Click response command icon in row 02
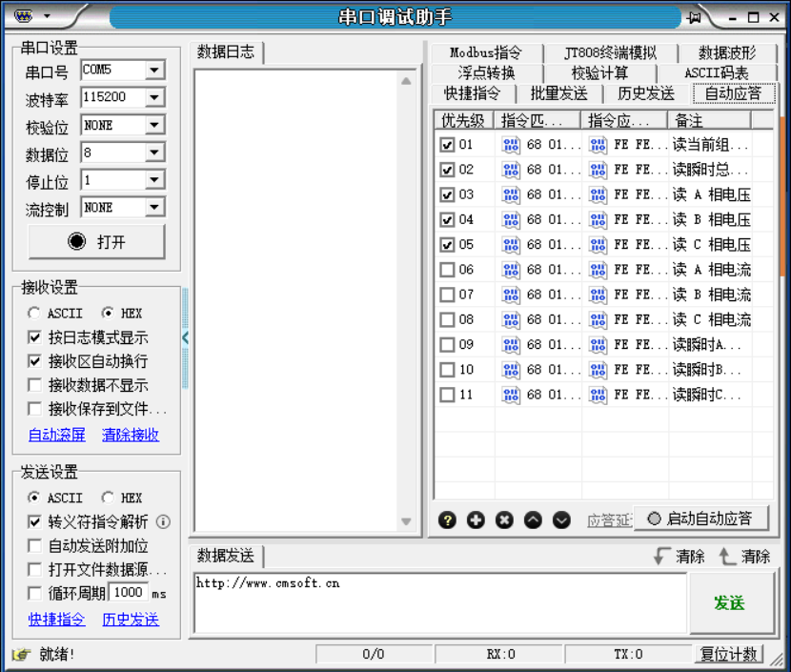Screen dimensions: 791x672 tap(598, 170)
